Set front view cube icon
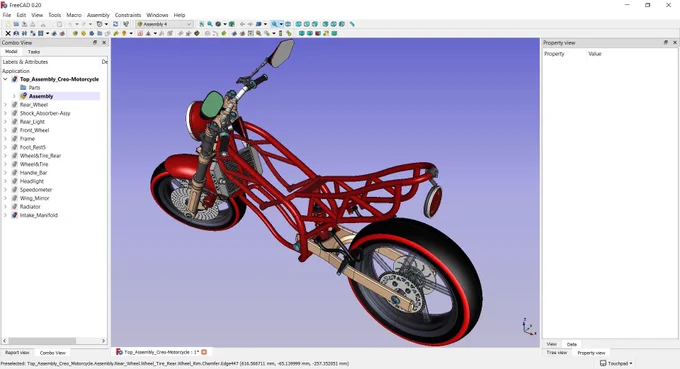This screenshot has width=680, height=369. [298, 24]
